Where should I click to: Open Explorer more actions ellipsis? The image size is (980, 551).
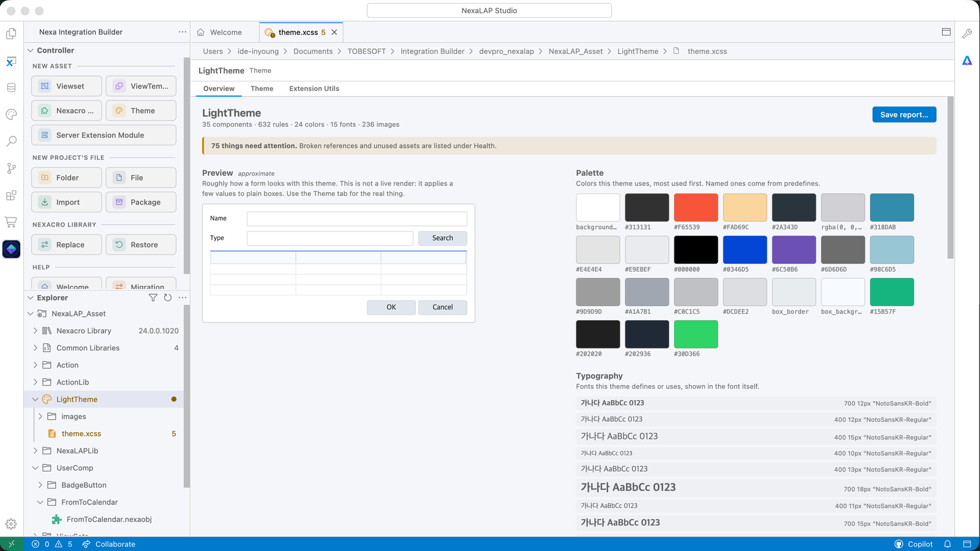click(x=183, y=298)
